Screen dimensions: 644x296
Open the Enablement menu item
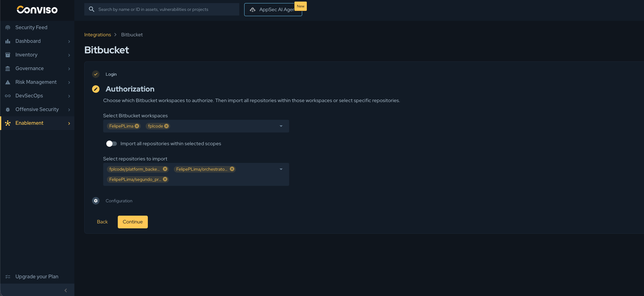coord(37,123)
